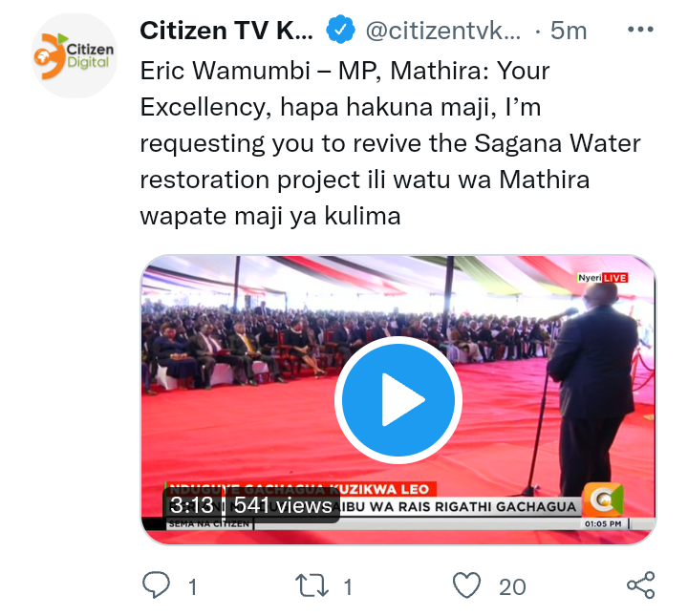The width and height of the screenshot is (688, 616).
Task: Click the retweet count number
Action: click(x=348, y=587)
